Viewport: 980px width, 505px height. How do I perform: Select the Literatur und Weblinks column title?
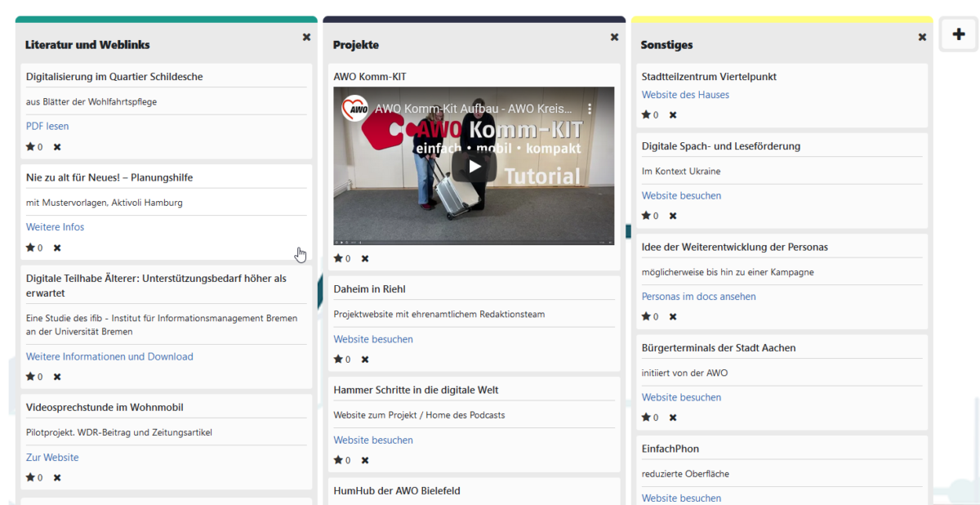(87, 45)
